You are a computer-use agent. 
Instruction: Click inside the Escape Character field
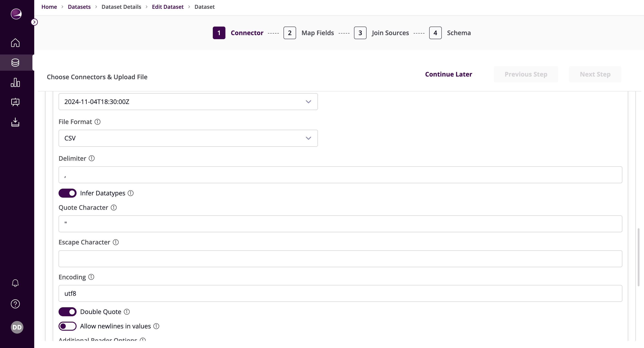point(340,259)
